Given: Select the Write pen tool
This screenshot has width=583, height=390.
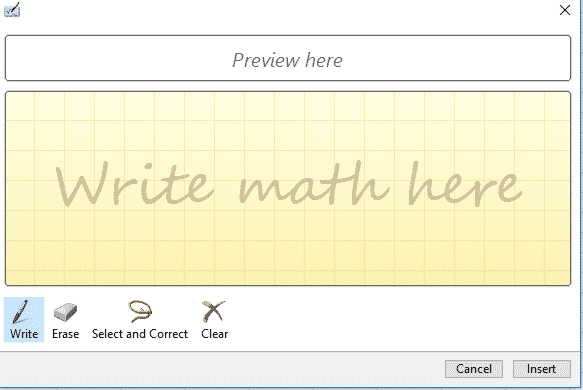Looking at the screenshot, I should pyautogui.click(x=24, y=320).
